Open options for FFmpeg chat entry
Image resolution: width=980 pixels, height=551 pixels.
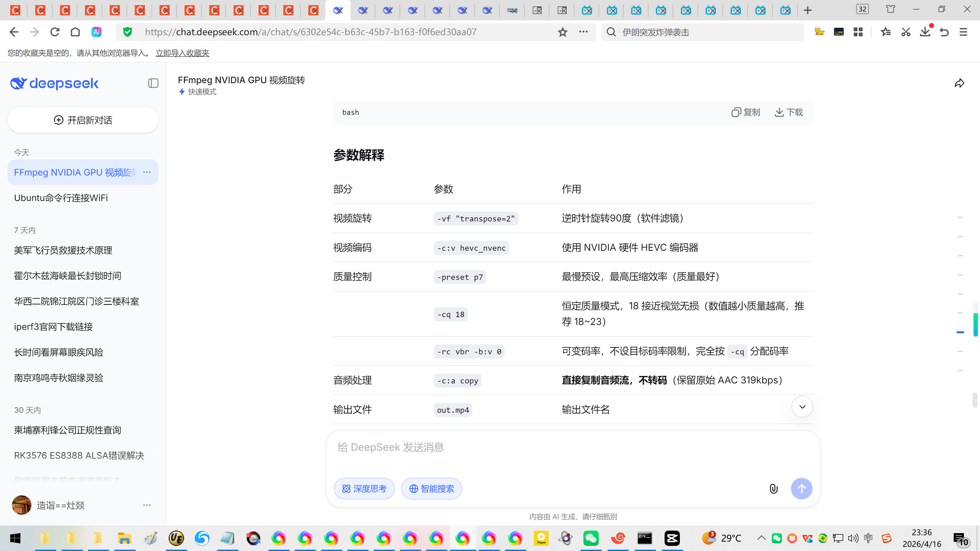tap(147, 172)
